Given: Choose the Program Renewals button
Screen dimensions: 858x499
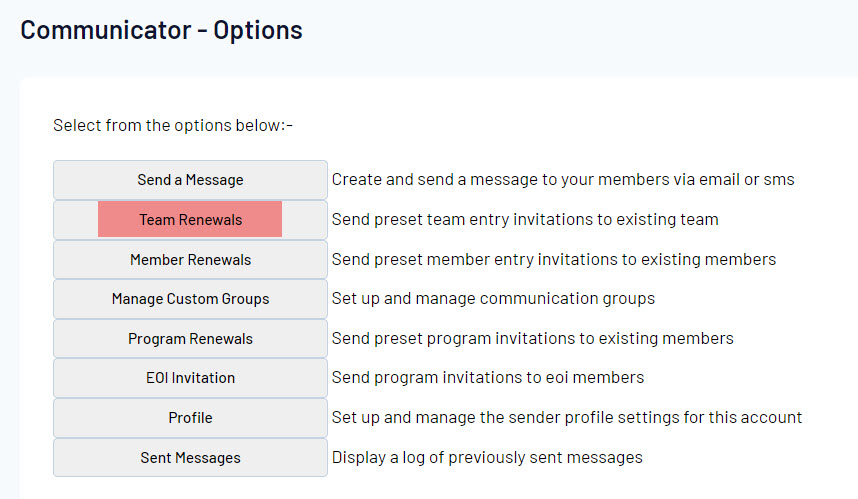Looking at the screenshot, I should (x=190, y=339).
